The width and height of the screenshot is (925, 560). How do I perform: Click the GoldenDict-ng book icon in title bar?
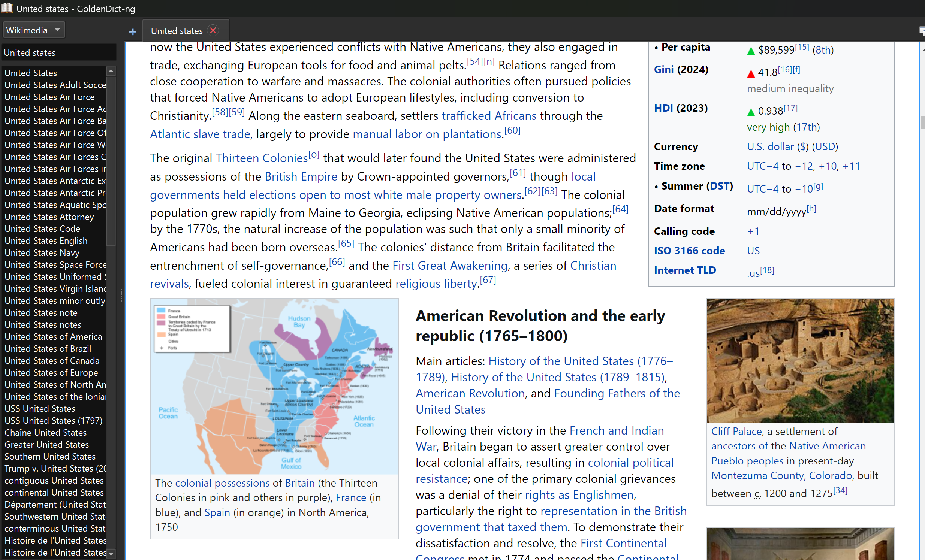7,8
